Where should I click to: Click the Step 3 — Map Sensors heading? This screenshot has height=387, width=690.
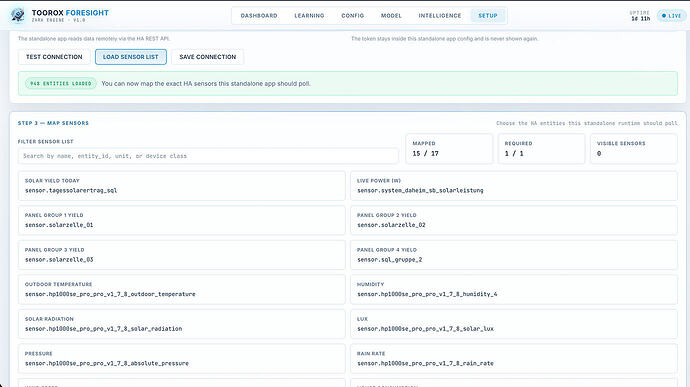coord(53,123)
